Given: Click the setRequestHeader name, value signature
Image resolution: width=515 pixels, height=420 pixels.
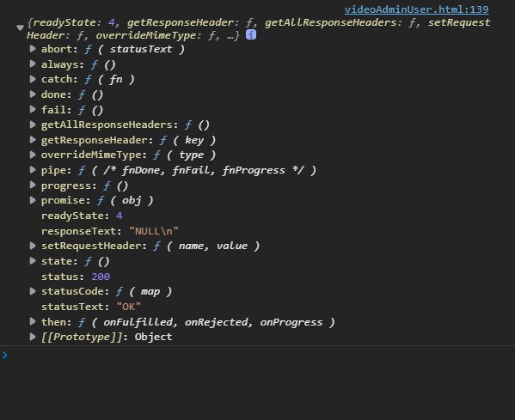Looking at the screenshot, I should tap(206, 247).
